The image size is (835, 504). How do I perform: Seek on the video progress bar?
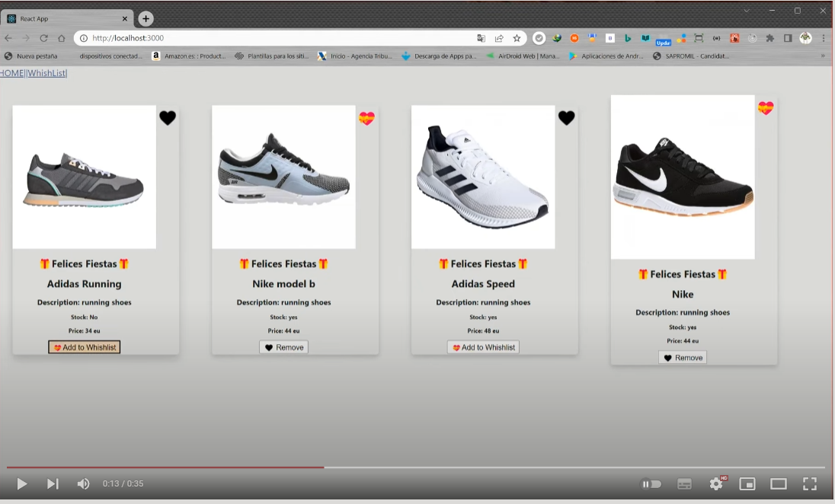click(457, 467)
